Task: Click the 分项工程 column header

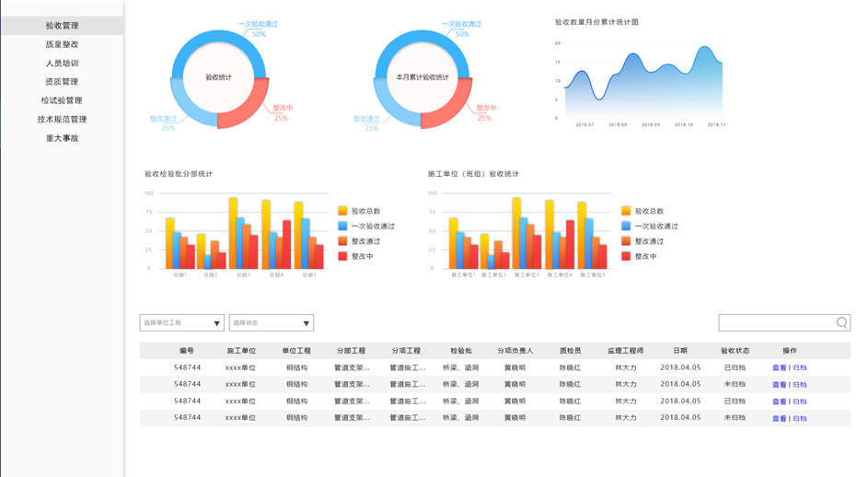Action: coord(406,351)
